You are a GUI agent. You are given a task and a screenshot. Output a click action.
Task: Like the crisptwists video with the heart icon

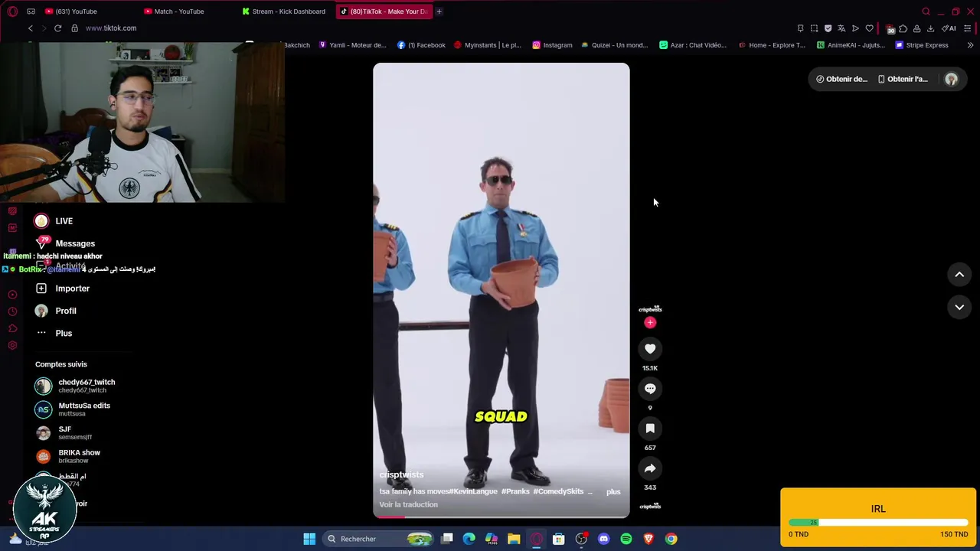[x=650, y=349]
